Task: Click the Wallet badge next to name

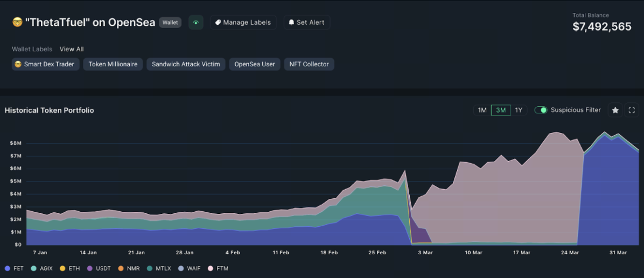Action: coord(170,23)
